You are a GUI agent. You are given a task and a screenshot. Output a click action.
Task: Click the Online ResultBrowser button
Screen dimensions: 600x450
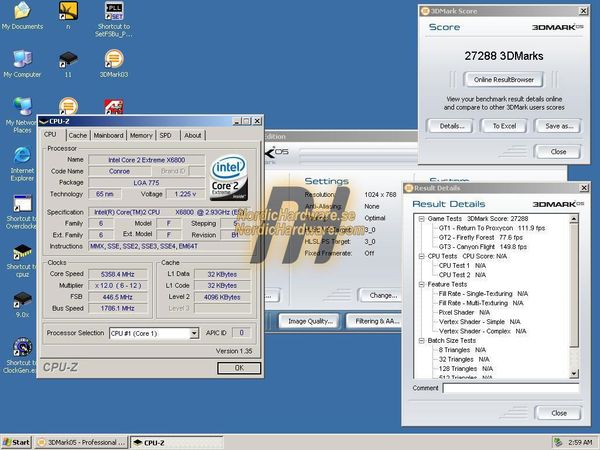pos(504,80)
